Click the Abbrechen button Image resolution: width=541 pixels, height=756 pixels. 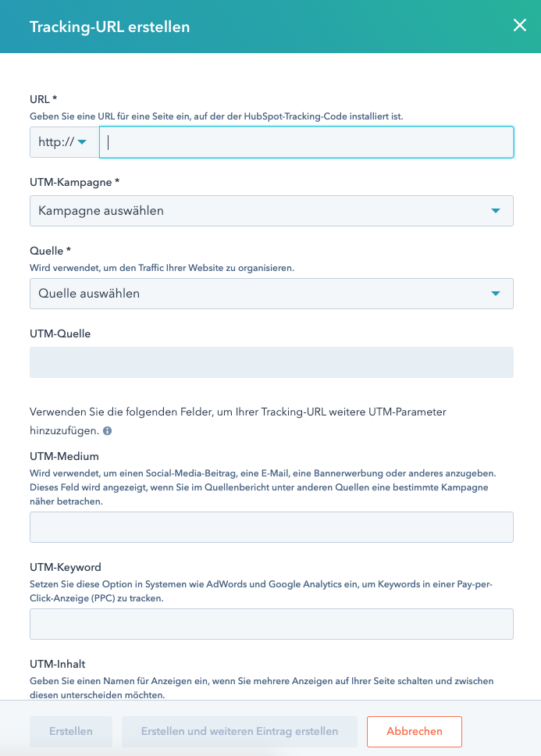(x=414, y=731)
